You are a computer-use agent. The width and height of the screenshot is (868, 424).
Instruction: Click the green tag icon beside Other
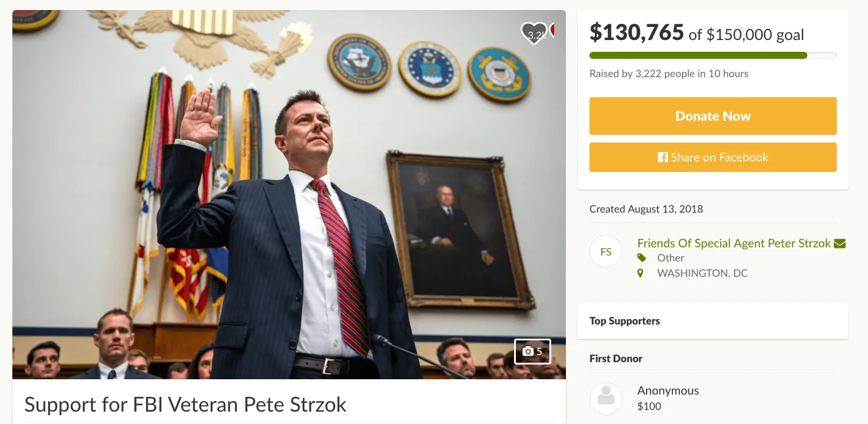click(x=641, y=258)
